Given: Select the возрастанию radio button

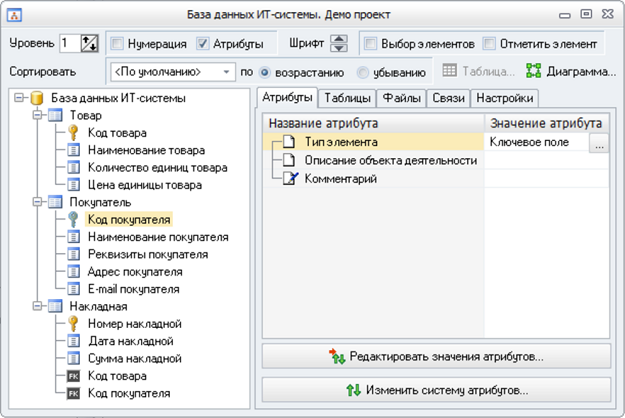Looking at the screenshot, I should (265, 73).
